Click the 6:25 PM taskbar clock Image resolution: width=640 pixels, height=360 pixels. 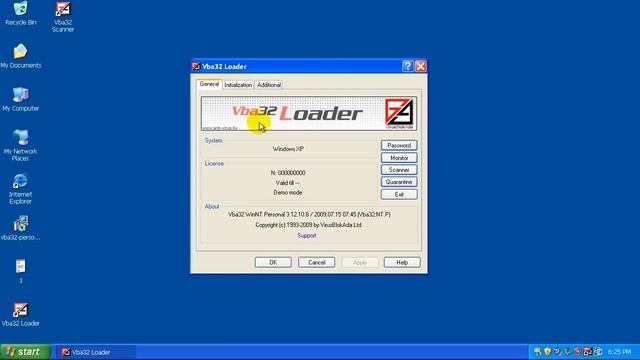click(x=619, y=352)
